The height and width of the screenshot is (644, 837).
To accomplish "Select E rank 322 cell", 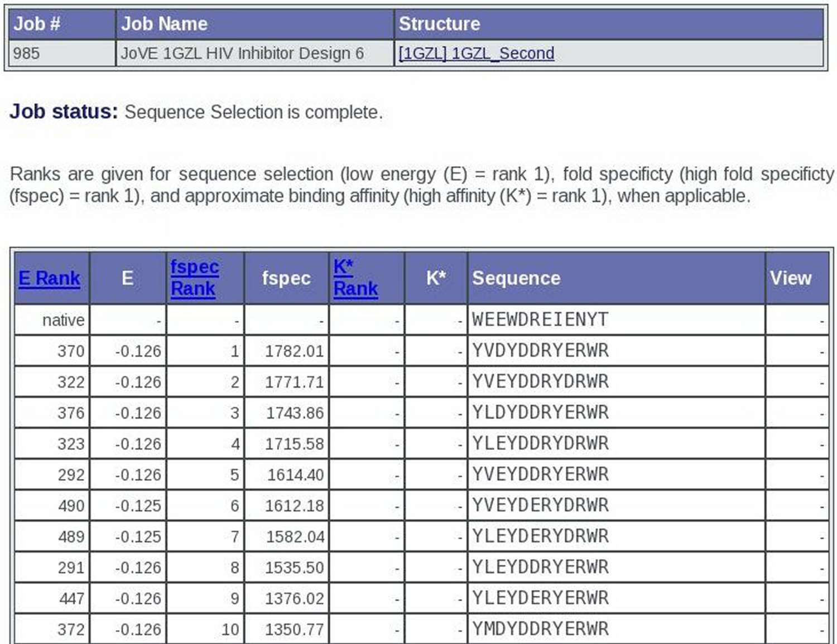I will (x=52, y=382).
